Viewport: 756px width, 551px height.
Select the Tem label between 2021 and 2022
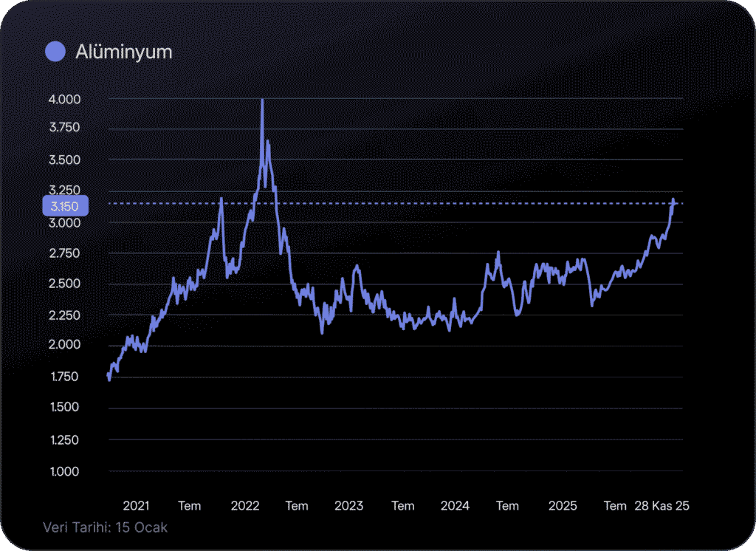(190, 506)
